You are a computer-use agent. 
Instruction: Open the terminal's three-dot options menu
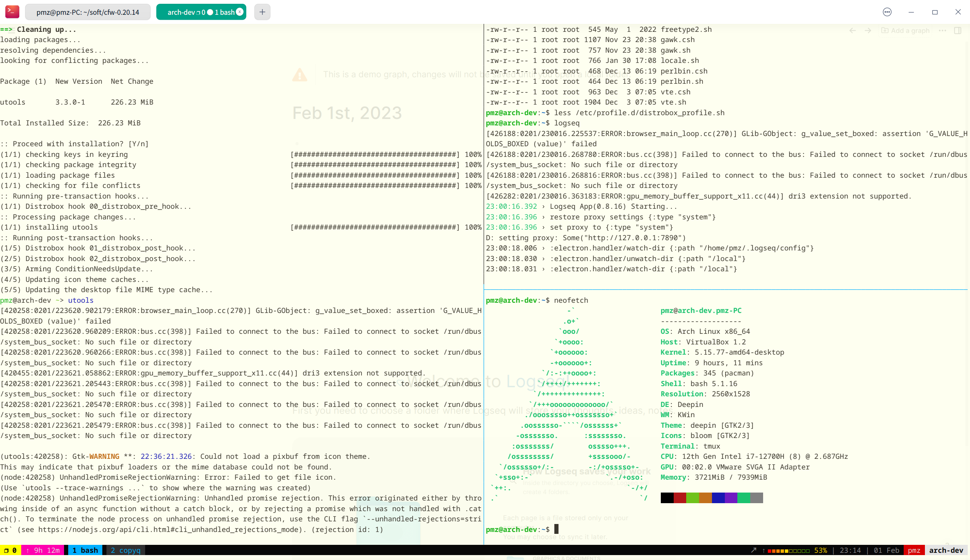(x=887, y=12)
